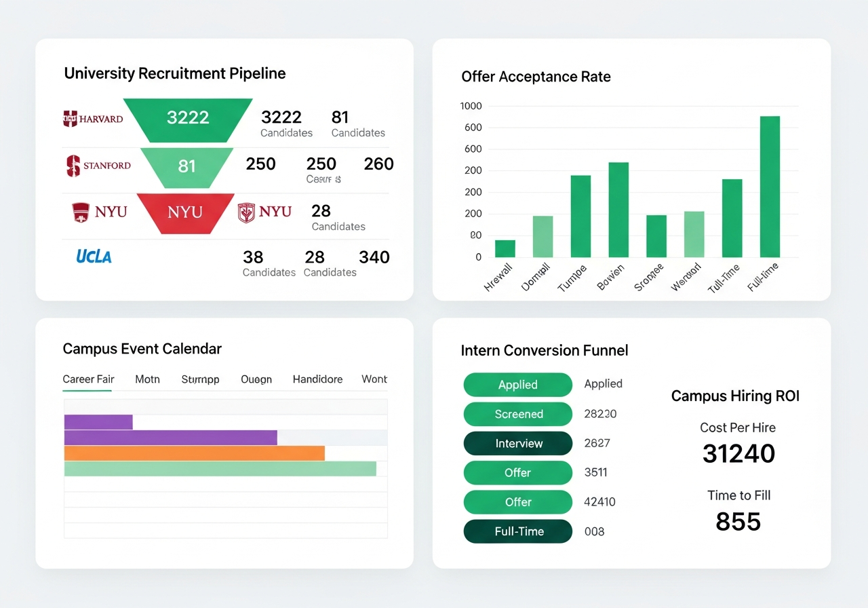Click the light green bar in the event calendar
The image size is (868, 608).
(220, 469)
